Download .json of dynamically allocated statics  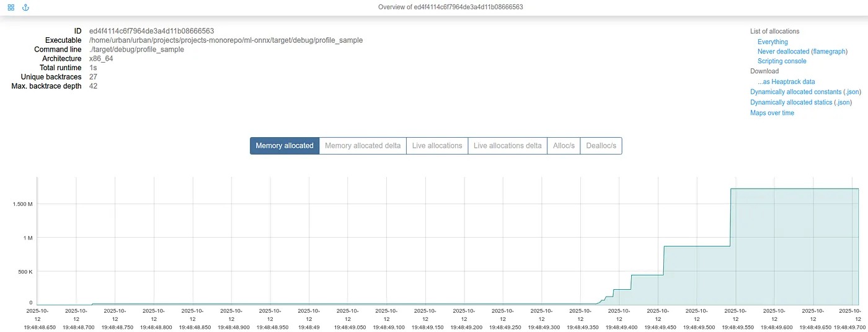[843, 102]
